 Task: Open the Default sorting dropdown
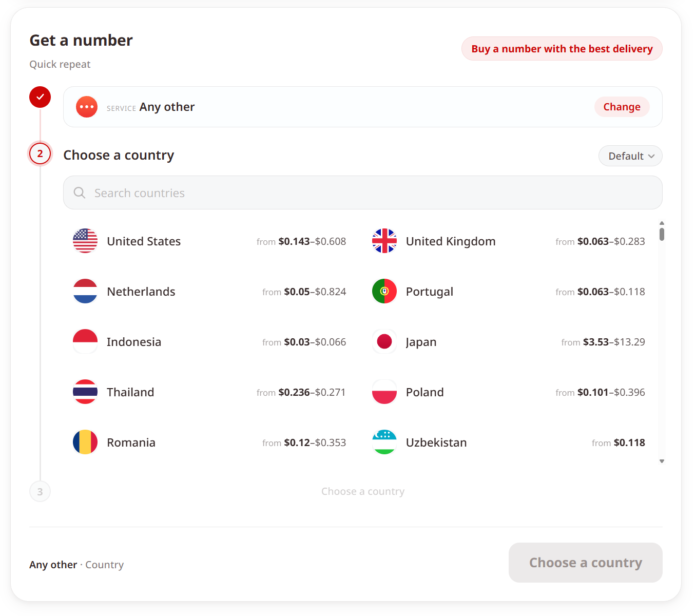[x=630, y=156]
